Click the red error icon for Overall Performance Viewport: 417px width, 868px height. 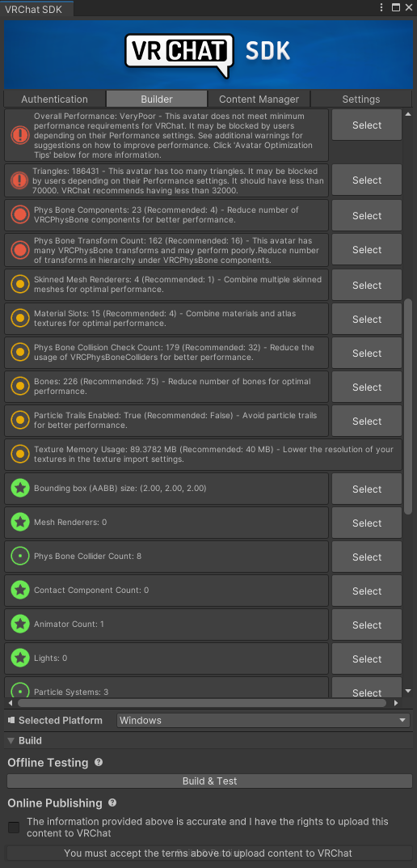(x=20, y=135)
